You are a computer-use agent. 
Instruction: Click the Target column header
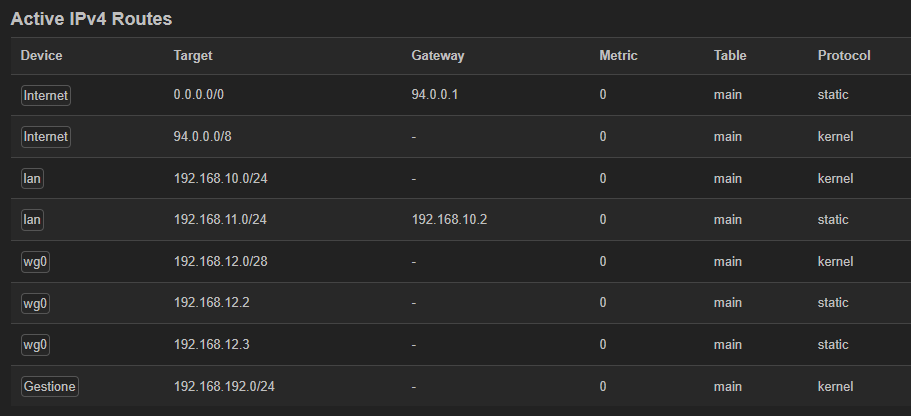click(193, 55)
